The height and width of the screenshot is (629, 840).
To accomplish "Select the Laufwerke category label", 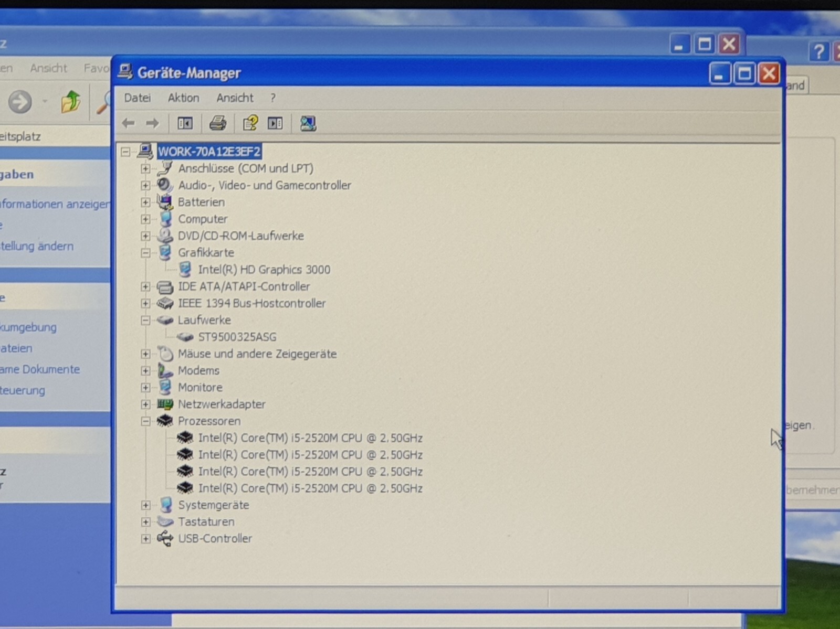I will point(204,319).
